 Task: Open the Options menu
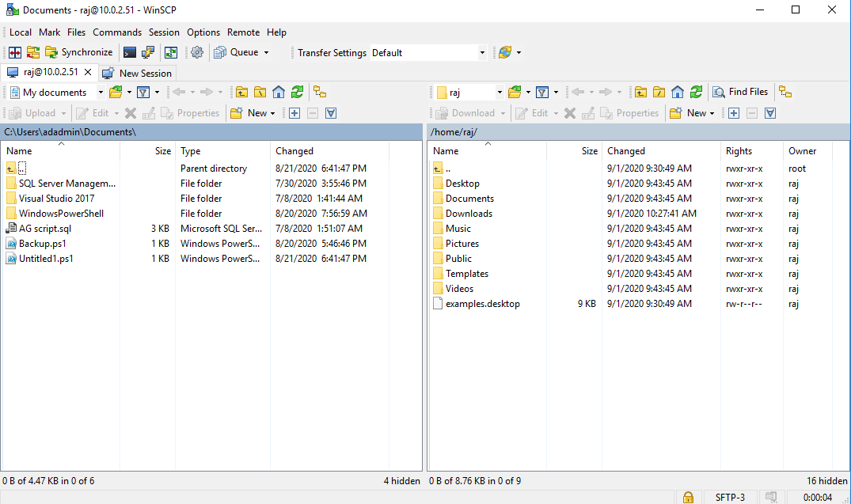pyautogui.click(x=203, y=32)
